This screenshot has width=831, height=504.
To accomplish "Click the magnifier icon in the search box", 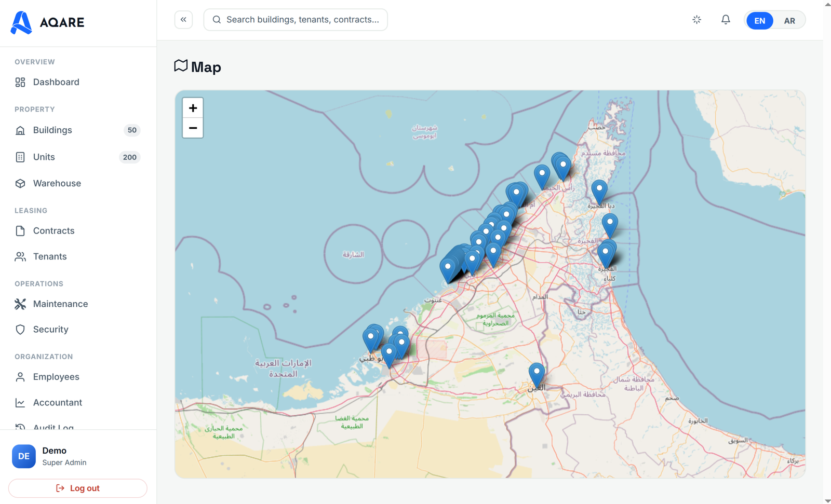I will click(x=217, y=20).
